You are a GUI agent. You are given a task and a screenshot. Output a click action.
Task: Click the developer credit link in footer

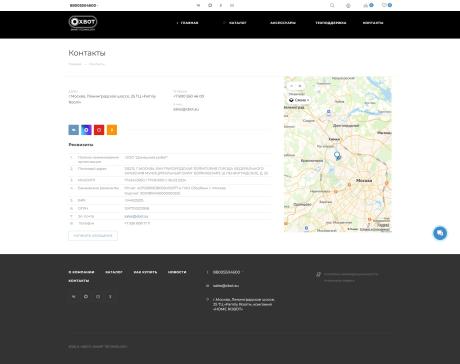point(351,277)
